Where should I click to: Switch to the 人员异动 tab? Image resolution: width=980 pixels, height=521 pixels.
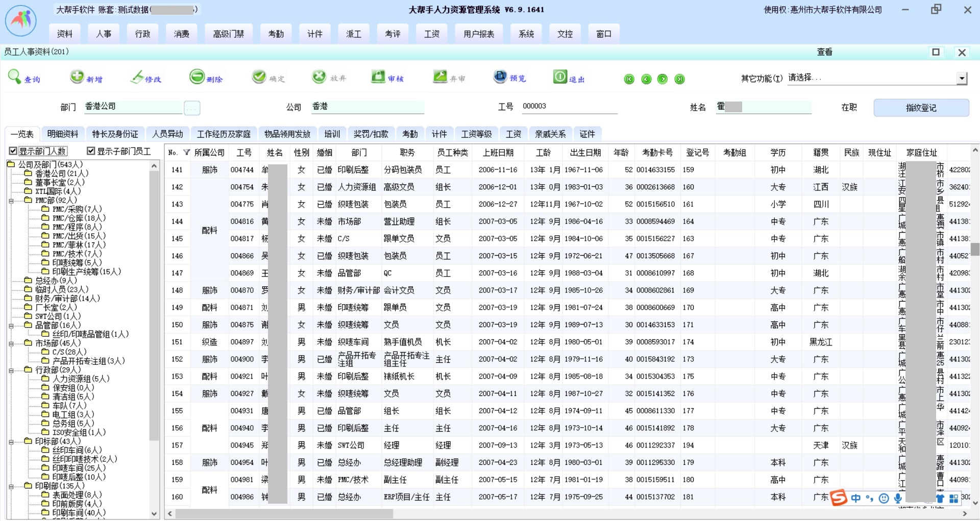click(x=167, y=134)
